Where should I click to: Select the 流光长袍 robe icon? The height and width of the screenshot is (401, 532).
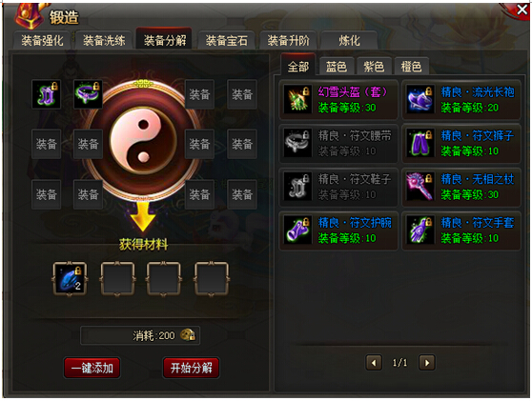pyautogui.click(x=420, y=99)
